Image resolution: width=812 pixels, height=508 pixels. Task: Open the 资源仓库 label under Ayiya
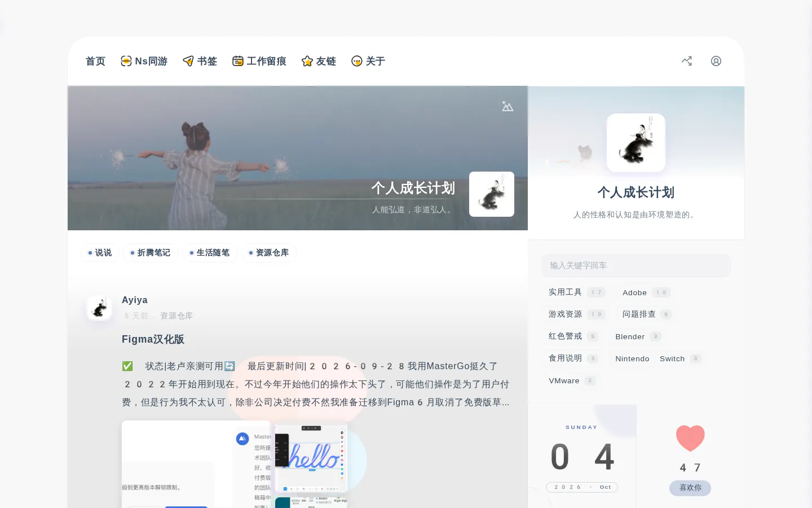[x=176, y=316]
